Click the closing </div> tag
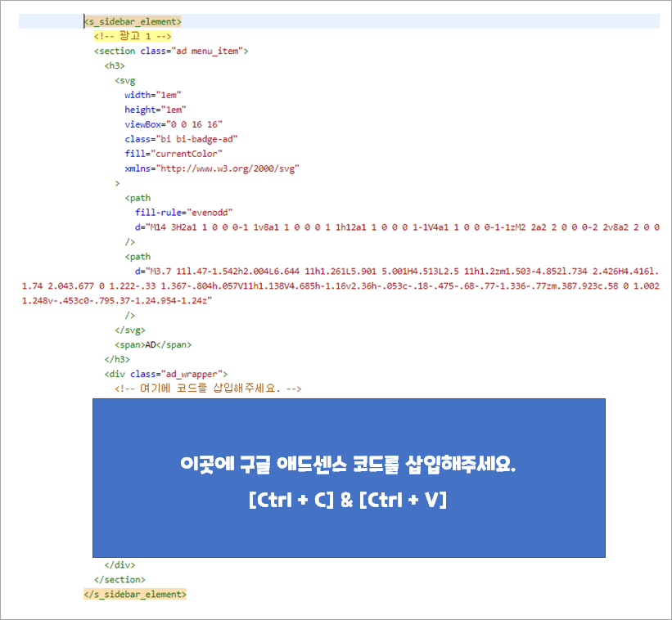 [x=120, y=564]
